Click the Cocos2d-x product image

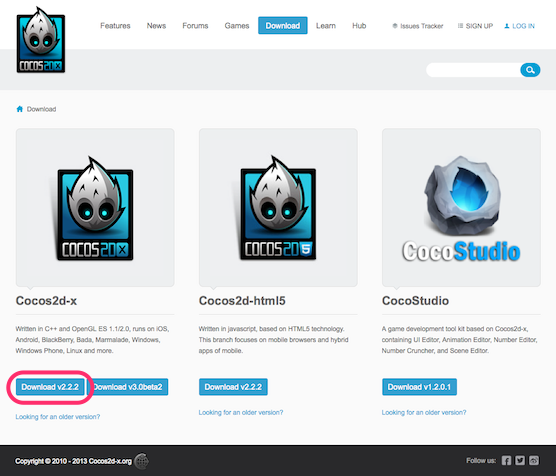pos(95,207)
